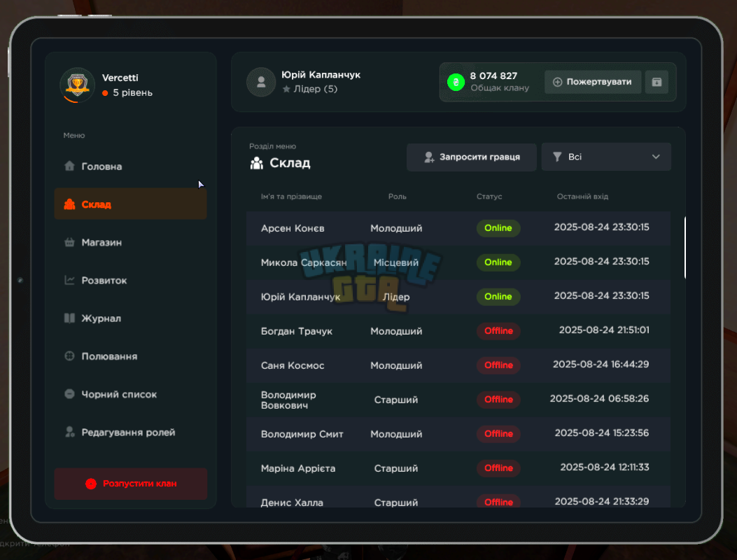Select the Склад menu item

(x=131, y=204)
